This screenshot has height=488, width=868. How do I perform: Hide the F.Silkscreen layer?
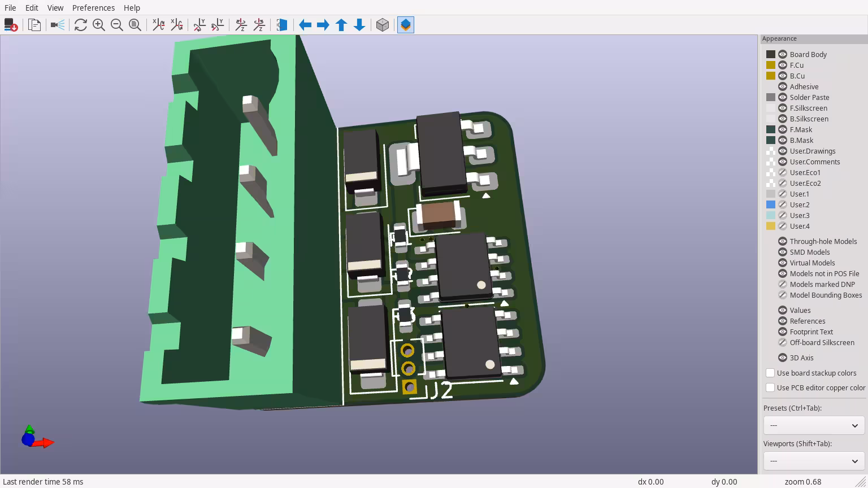tap(783, 108)
